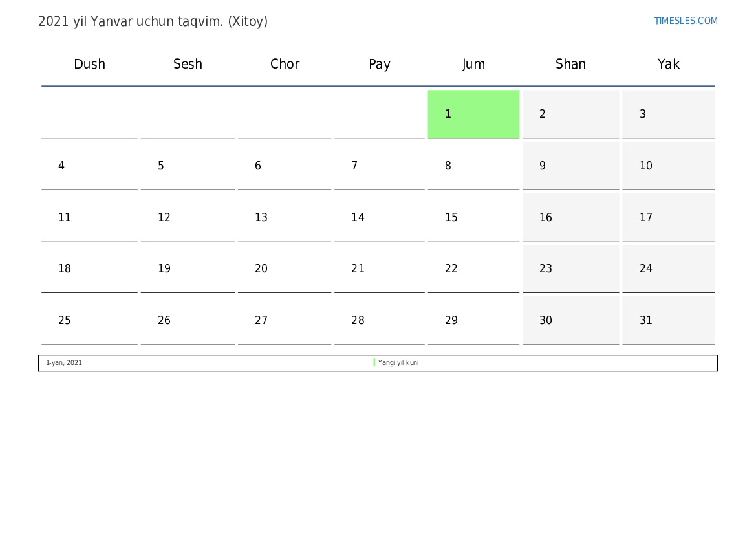Click the green Yangi yil kuni legend marker
The width and height of the screenshot is (756, 535).
tap(374, 363)
